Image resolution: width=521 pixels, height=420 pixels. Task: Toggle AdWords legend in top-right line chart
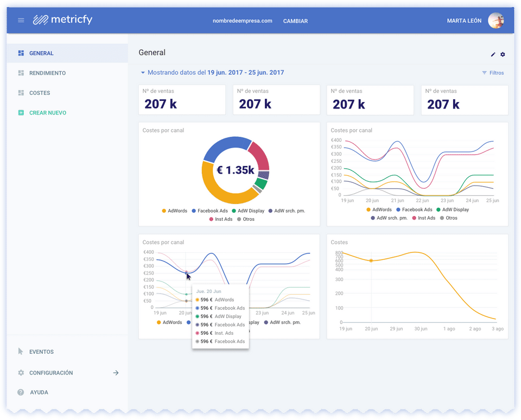pyautogui.click(x=379, y=209)
